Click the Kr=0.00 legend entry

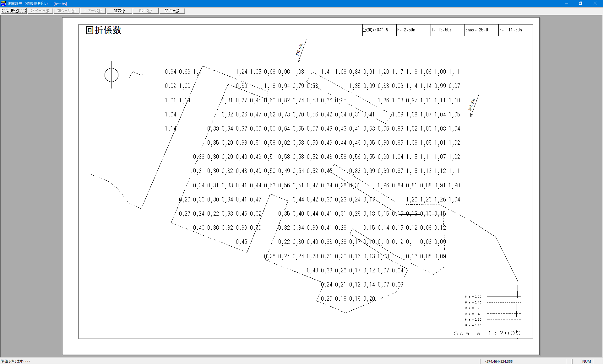(493, 297)
